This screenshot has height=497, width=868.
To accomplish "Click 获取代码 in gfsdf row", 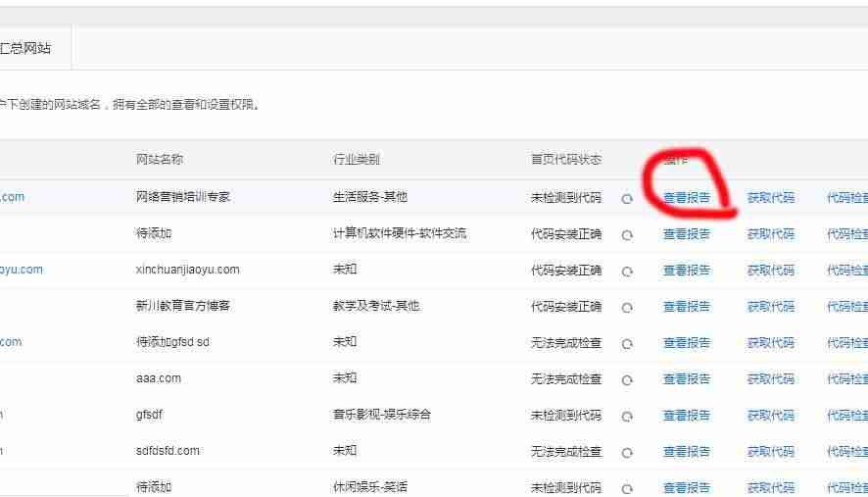I will click(771, 416).
